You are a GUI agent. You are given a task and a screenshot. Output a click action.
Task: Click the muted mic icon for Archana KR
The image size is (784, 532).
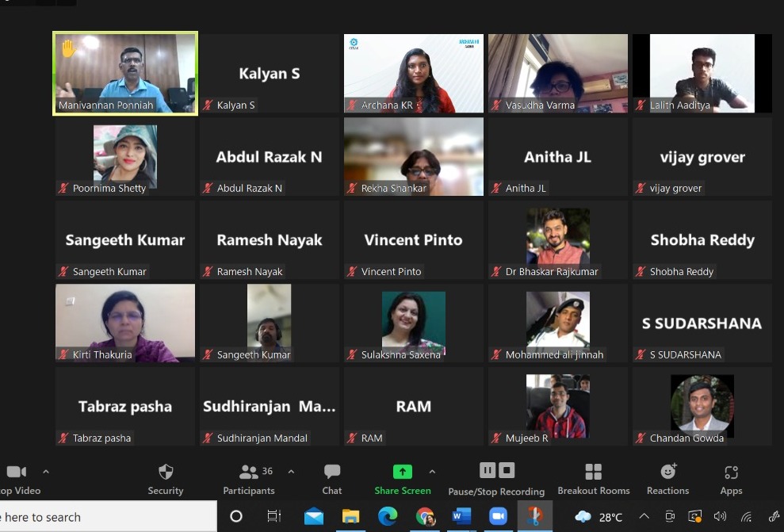(353, 105)
